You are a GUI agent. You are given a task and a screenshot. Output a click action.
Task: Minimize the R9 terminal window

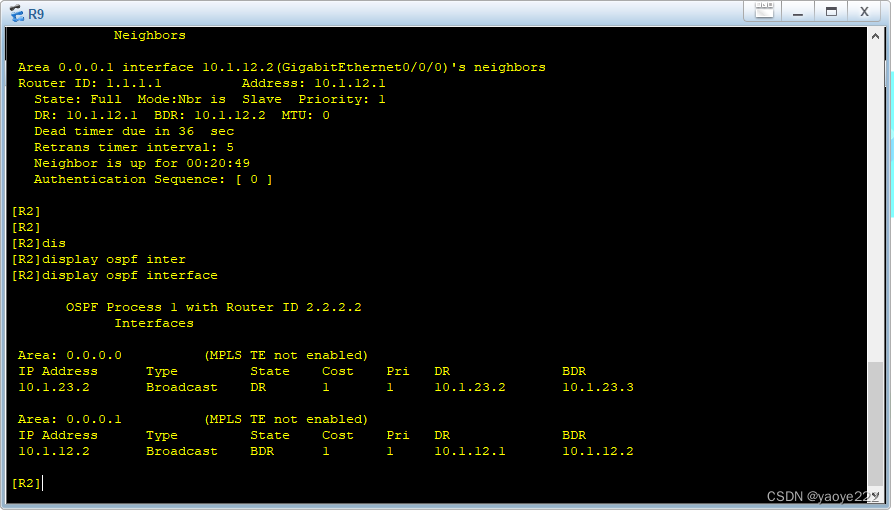[x=798, y=11]
